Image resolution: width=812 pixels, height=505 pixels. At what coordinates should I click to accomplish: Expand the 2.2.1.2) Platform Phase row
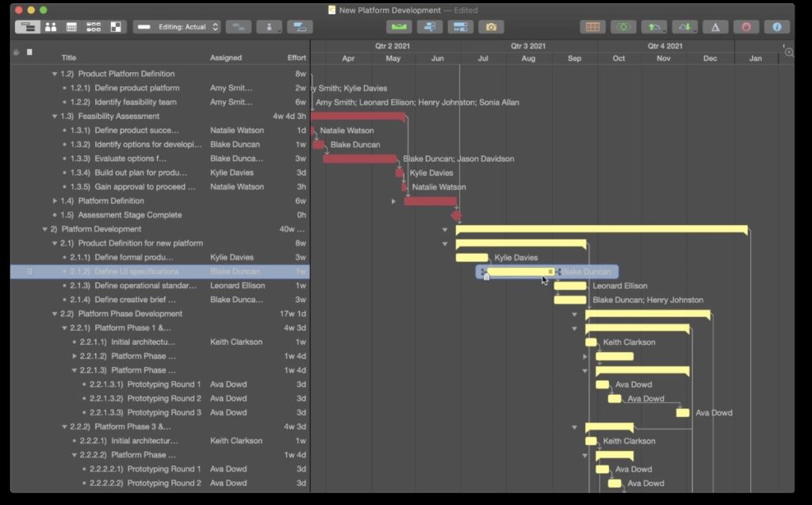pyautogui.click(x=75, y=356)
